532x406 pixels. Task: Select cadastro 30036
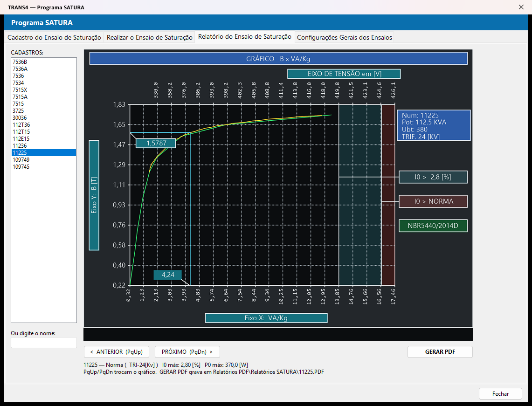44,117
